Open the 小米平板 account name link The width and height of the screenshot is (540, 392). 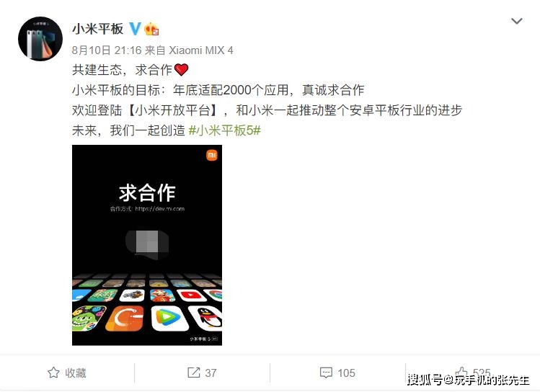click(x=98, y=29)
